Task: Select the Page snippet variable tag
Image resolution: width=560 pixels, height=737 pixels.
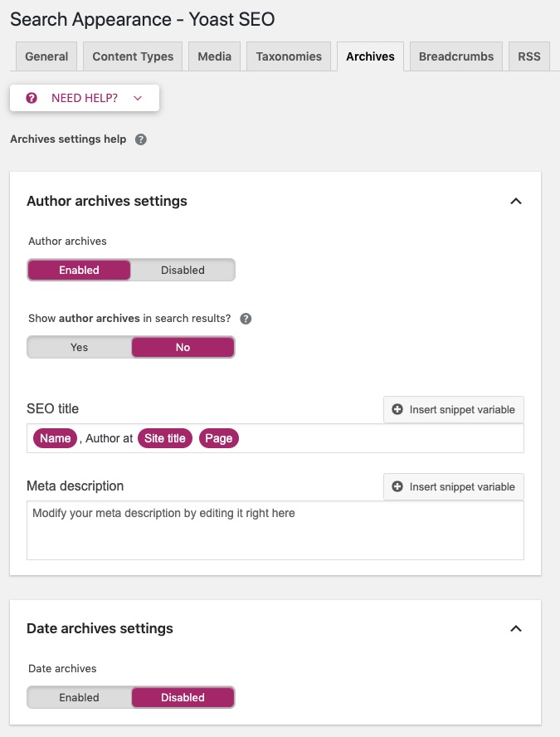Action: point(219,438)
